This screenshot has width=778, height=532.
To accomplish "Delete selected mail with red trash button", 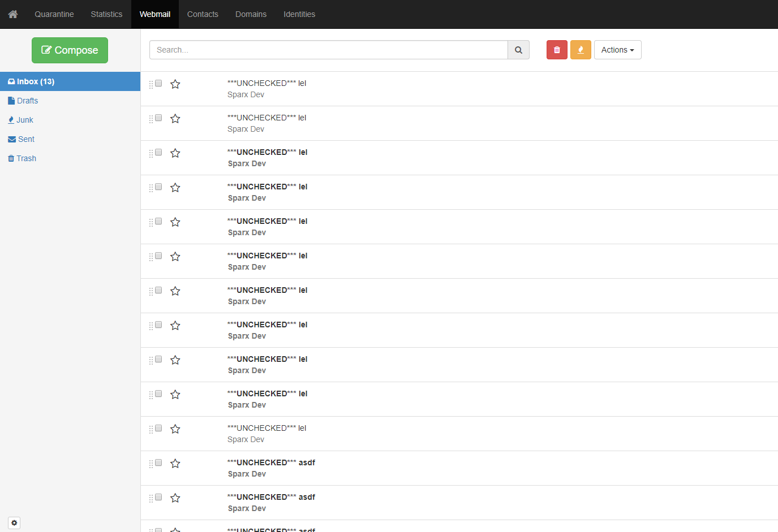I will [556, 50].
